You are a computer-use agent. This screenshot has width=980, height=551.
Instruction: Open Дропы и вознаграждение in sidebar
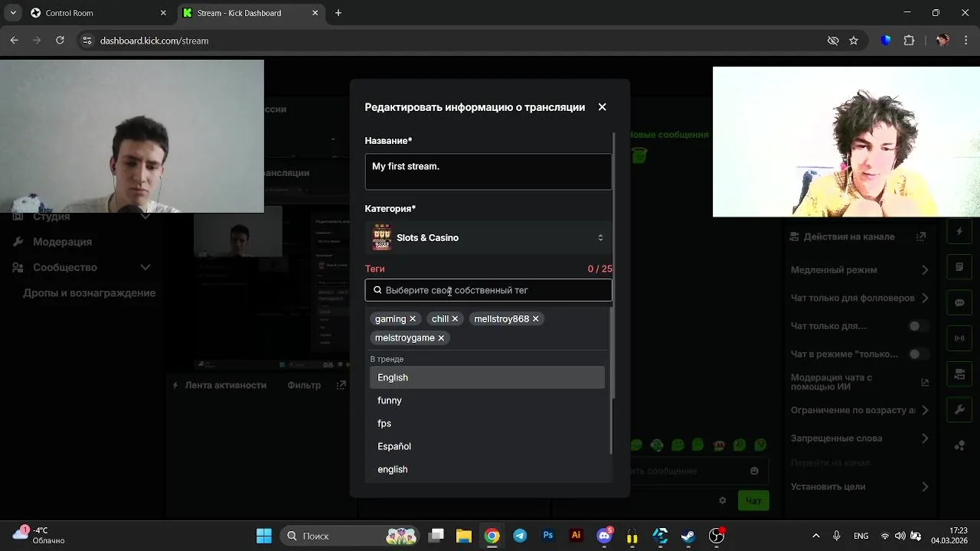pos(89,293)
